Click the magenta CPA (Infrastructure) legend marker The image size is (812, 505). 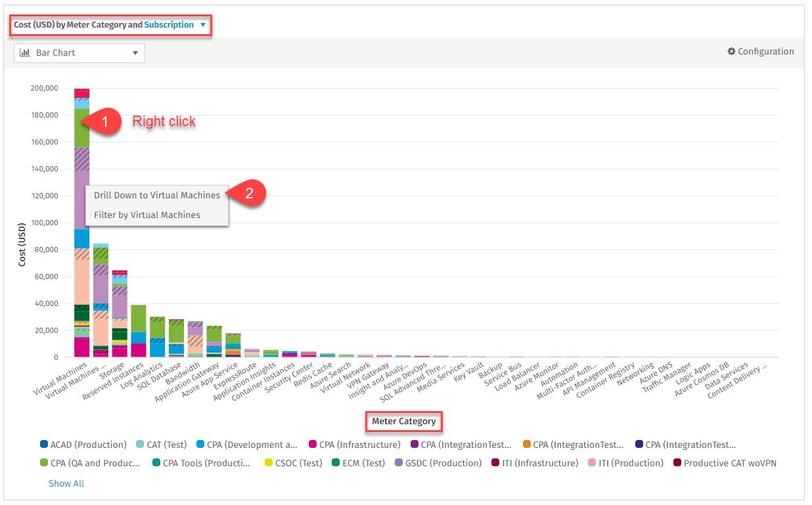pyautogui.click(x=313, y=445)
